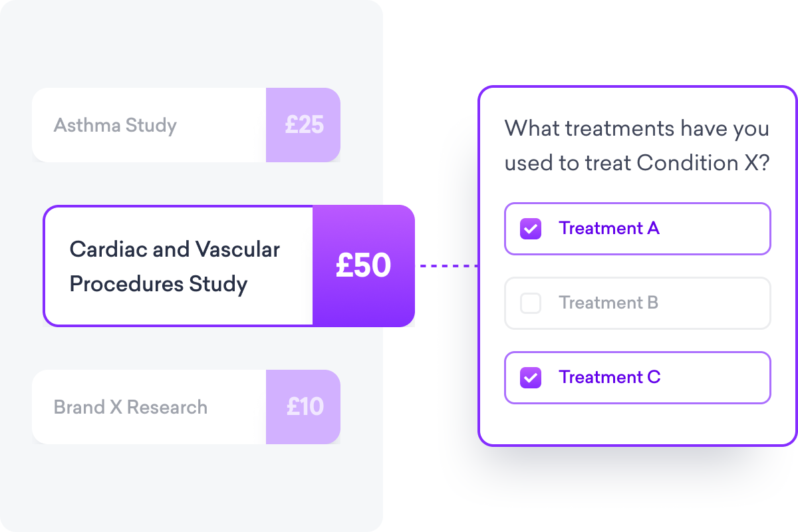
Task: Check the Treatment A checkbox
Action: click(531, 229)
